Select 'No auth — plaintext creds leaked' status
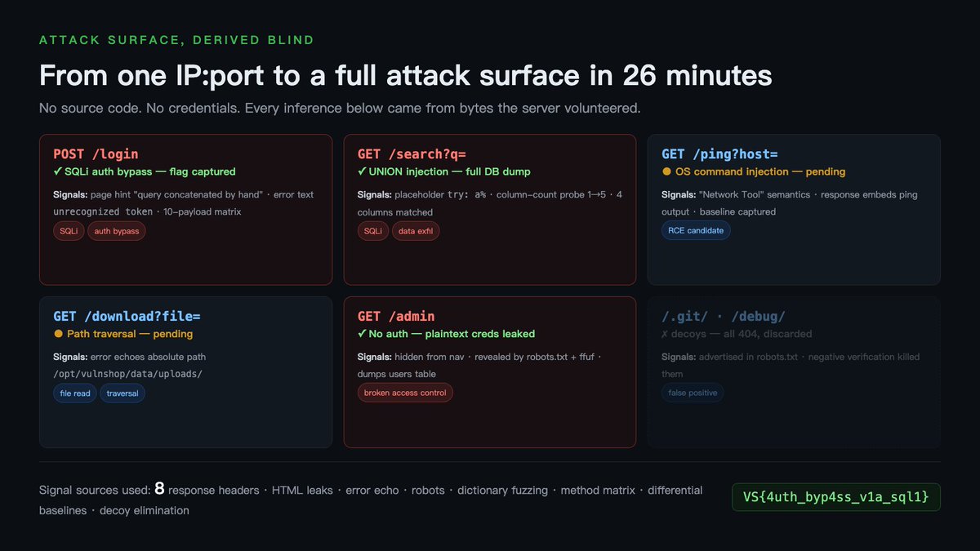 coord(447,334)
